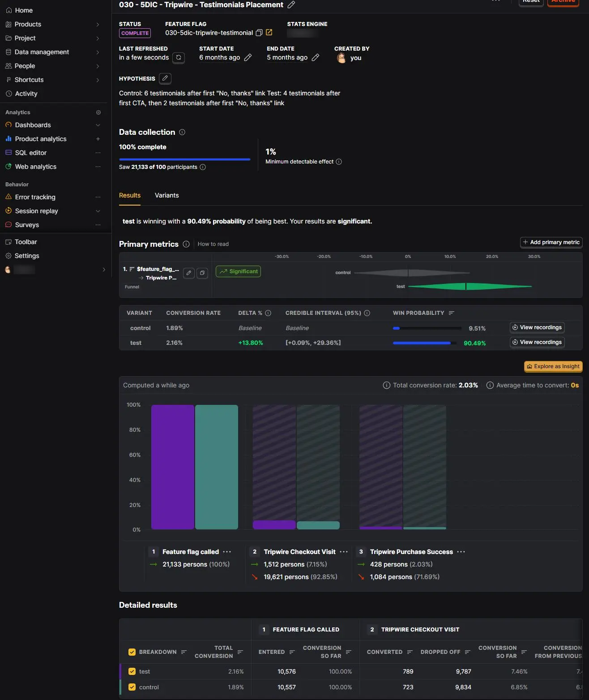Image resolution: width=589 pixels, height=700 pixels.
Task: Open feature flag in new tab icon
Action: coord(269,32)
